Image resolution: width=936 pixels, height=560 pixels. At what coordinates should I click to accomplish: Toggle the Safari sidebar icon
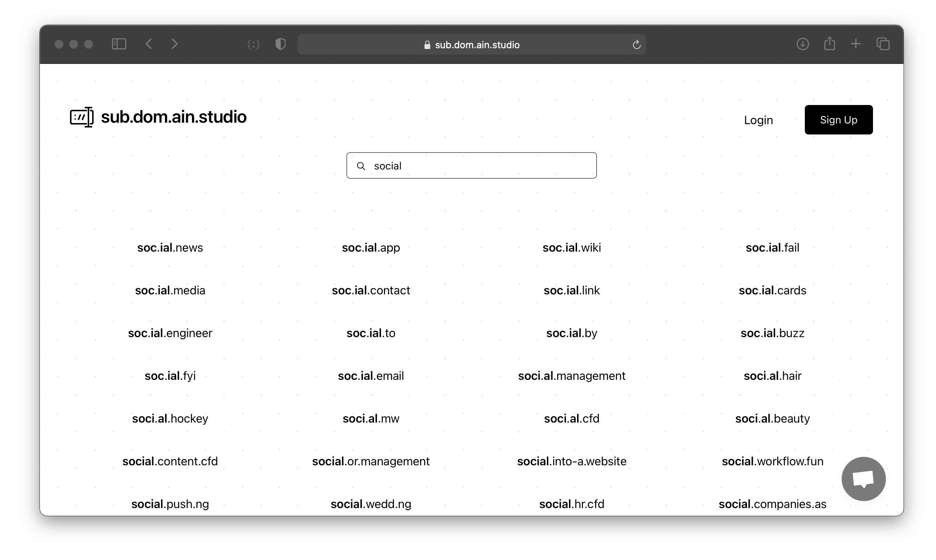pos(119,44)
